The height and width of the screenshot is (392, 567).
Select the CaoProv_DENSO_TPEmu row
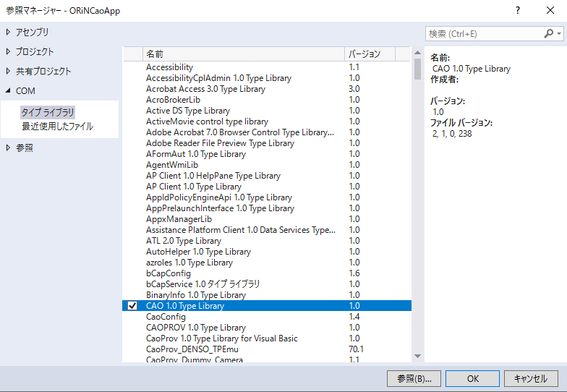tap(267, 349)
